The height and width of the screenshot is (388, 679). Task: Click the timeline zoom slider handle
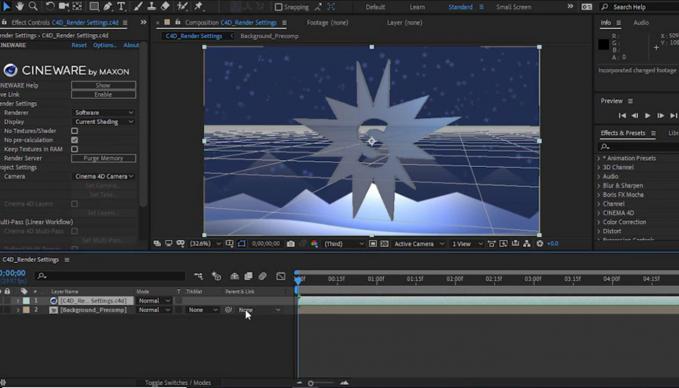[310, 383]
